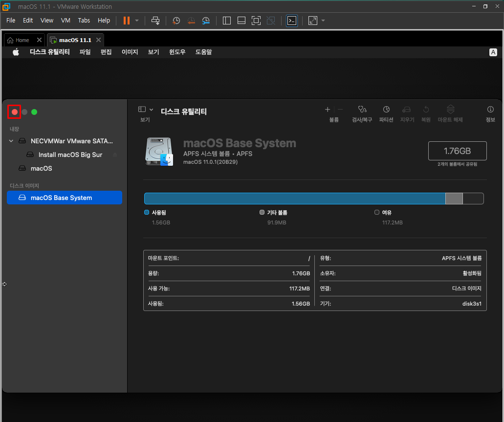Viewport: 504px width, 422px height.
Task: Click the 여유 legend swatch
Action: point(377,212)
